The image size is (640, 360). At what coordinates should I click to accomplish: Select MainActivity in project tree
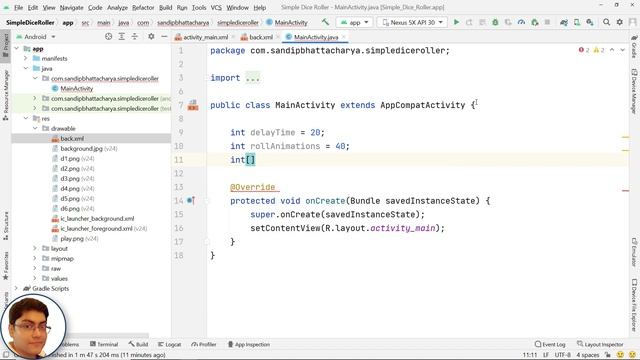click(x=77, y=89)
